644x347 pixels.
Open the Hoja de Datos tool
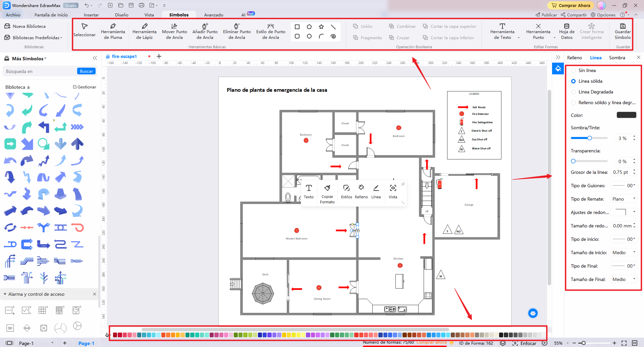coord(567,31)
